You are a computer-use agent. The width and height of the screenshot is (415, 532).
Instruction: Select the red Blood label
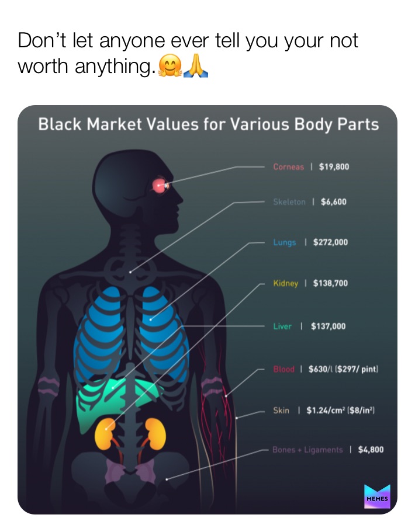click(x=283, y=369)
